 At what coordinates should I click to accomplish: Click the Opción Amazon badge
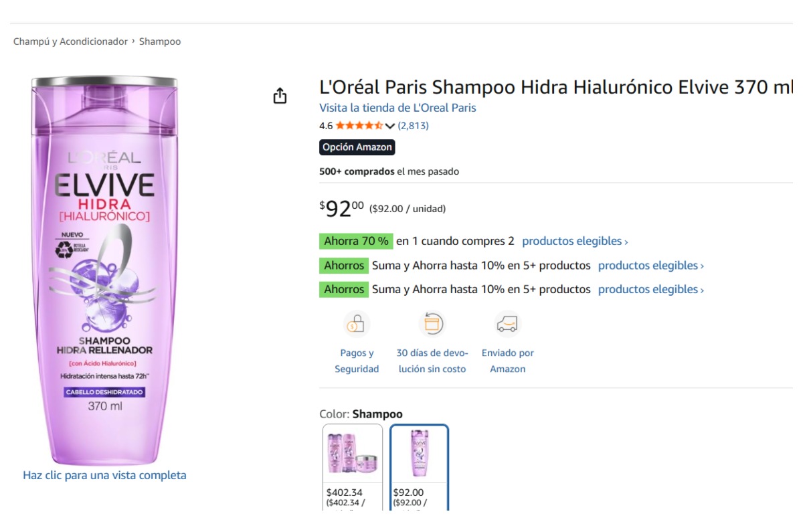pyautogui.click(x=357, y=147)
